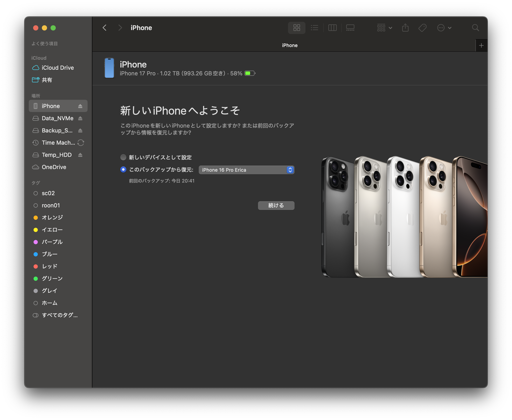Open iCloud Drive in sidebar
Image resolution: width=512 pixels, height=420 pixels.
click(58, 68)
